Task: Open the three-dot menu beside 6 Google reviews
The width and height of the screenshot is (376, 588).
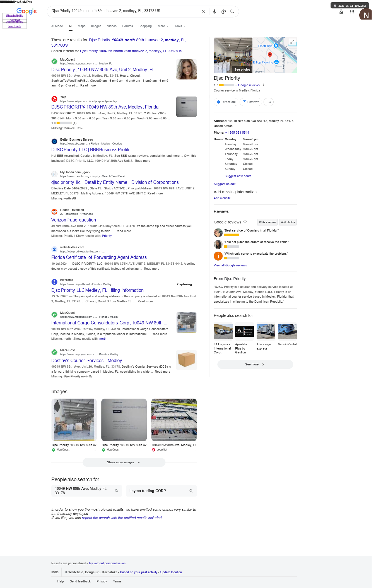Action: tap(264, 85)
